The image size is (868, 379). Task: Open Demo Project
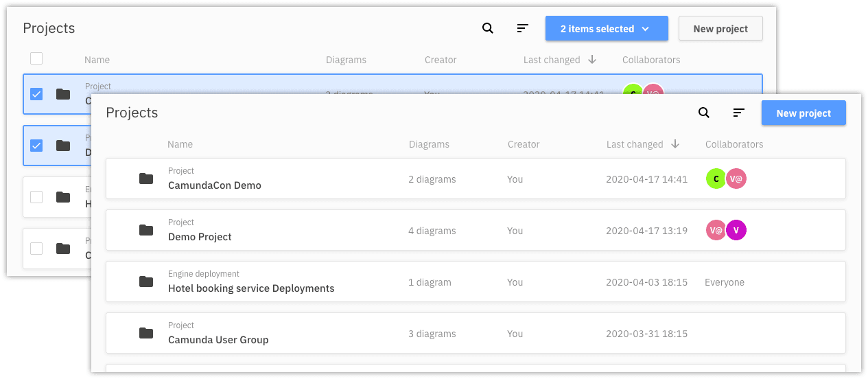tap(200, 237)
